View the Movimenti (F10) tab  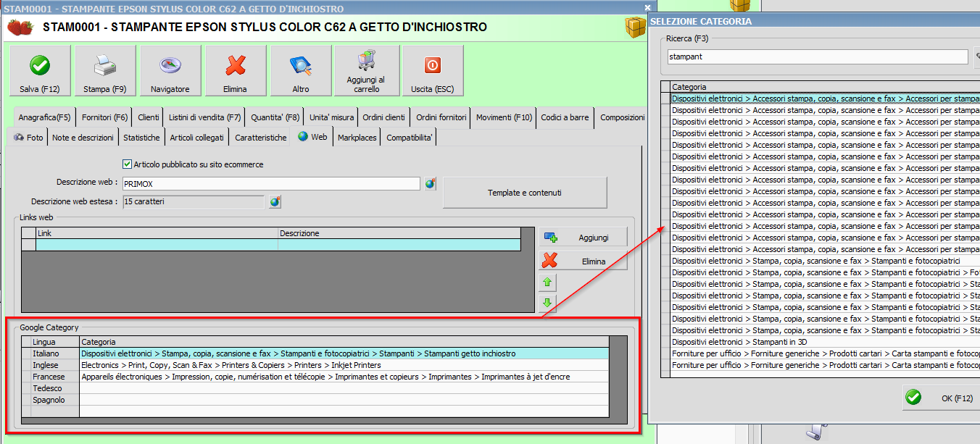point(504,117)
